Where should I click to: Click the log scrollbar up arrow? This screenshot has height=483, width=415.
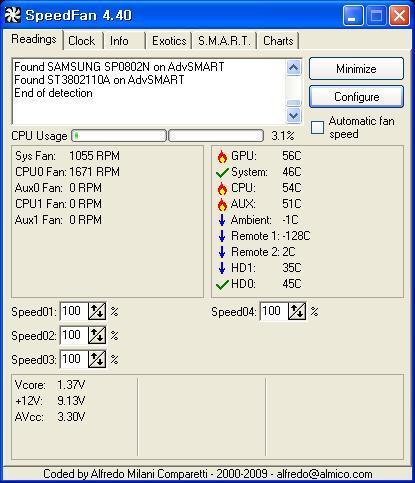click(293, 68)
